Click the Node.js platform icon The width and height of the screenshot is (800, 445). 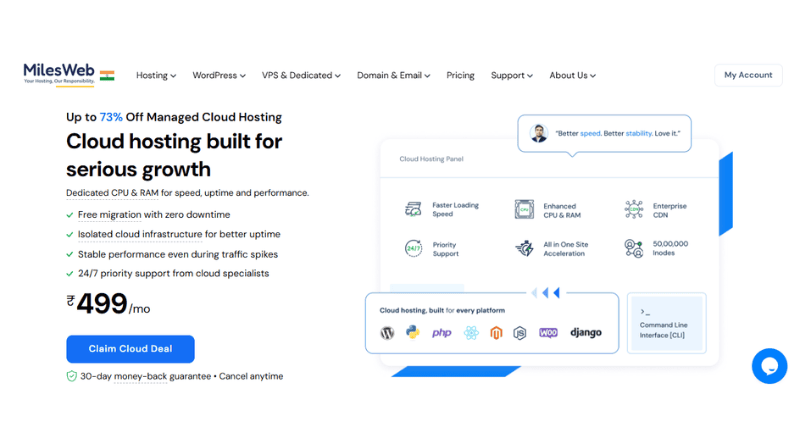[519, 333]
